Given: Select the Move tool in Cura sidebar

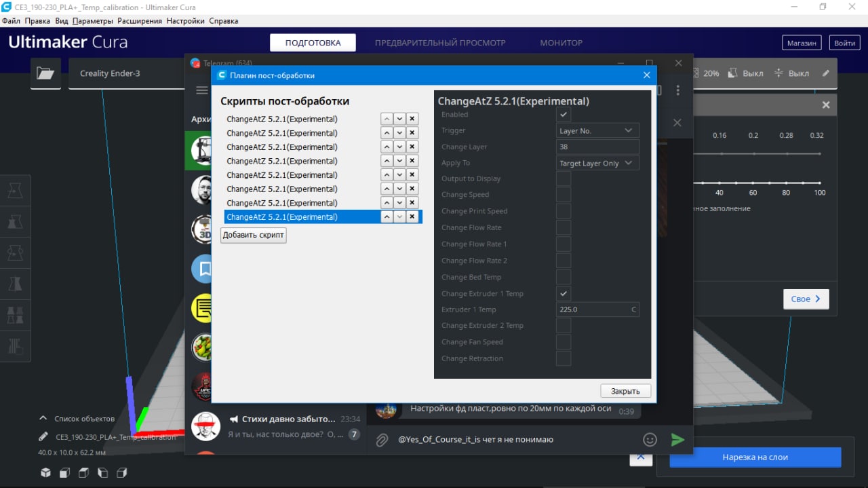Looking at the screenshot, I should click(x=15, y=191).
